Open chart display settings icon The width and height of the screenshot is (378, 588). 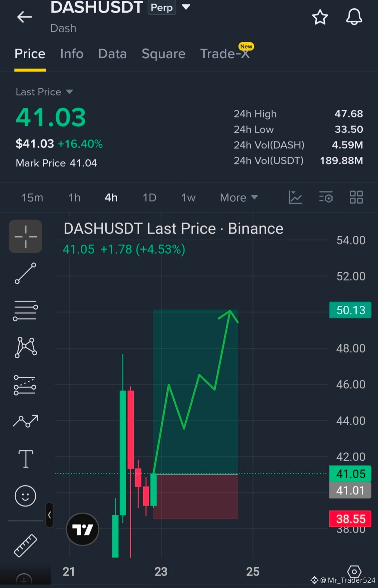[326, 197]
